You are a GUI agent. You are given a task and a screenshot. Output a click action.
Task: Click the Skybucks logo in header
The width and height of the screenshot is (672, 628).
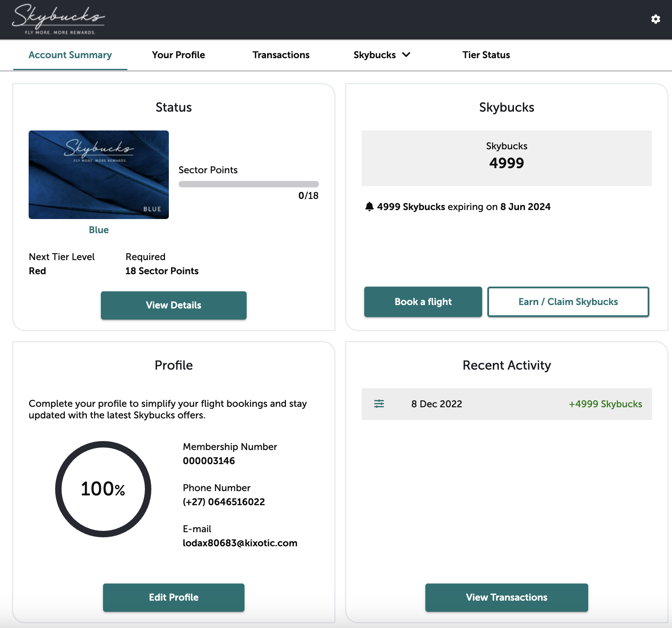pos(58,19)
